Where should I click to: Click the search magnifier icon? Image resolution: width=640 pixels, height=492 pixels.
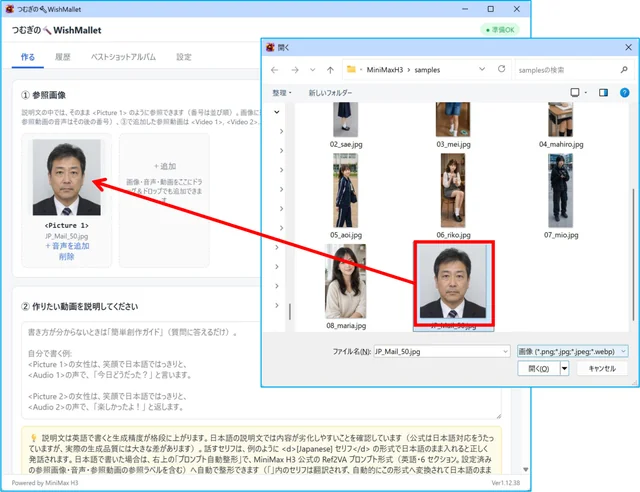click(x=624, y=70)
